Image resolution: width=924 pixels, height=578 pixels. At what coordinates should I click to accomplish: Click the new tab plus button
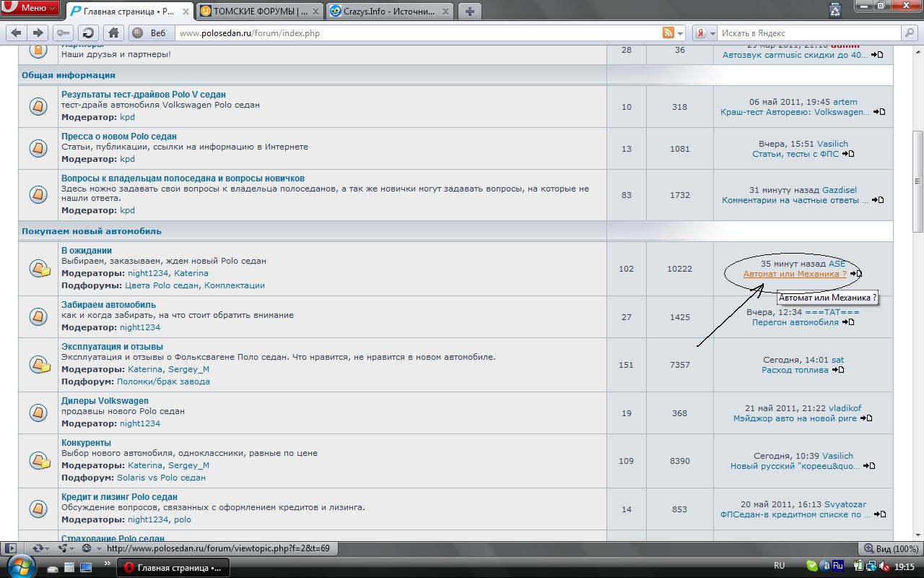(469, 11)
